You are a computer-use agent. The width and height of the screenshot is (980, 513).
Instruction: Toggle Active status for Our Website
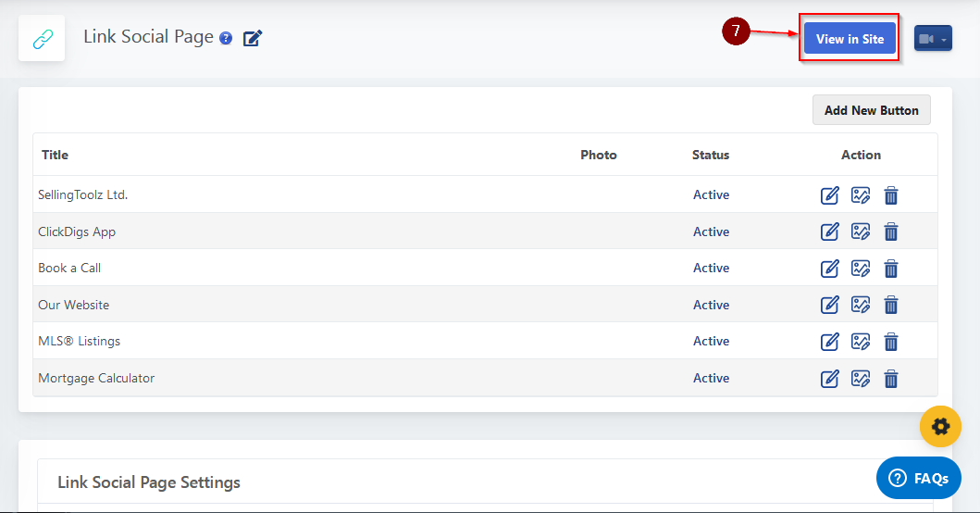click(711, 305)
